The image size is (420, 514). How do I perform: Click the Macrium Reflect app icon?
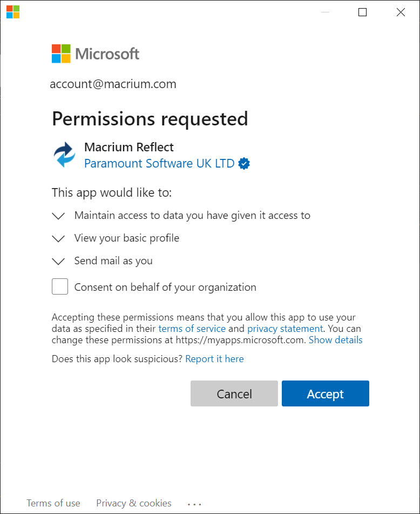65,155
